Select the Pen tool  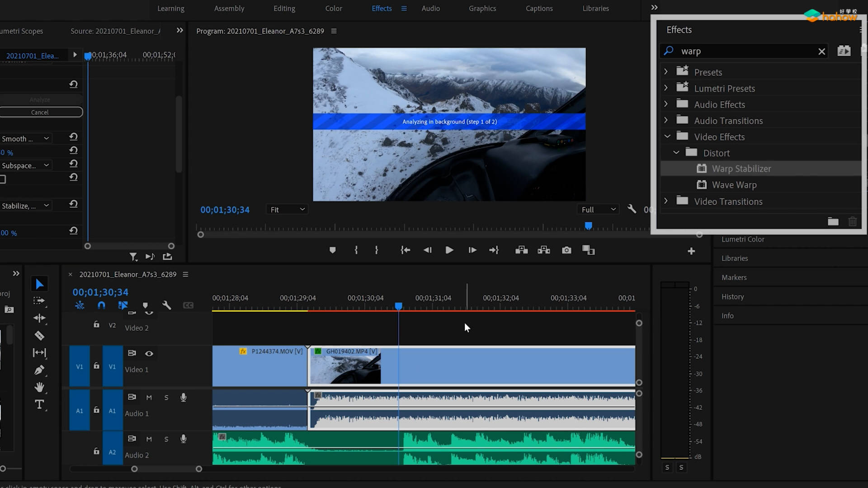[x=39, y=370]
